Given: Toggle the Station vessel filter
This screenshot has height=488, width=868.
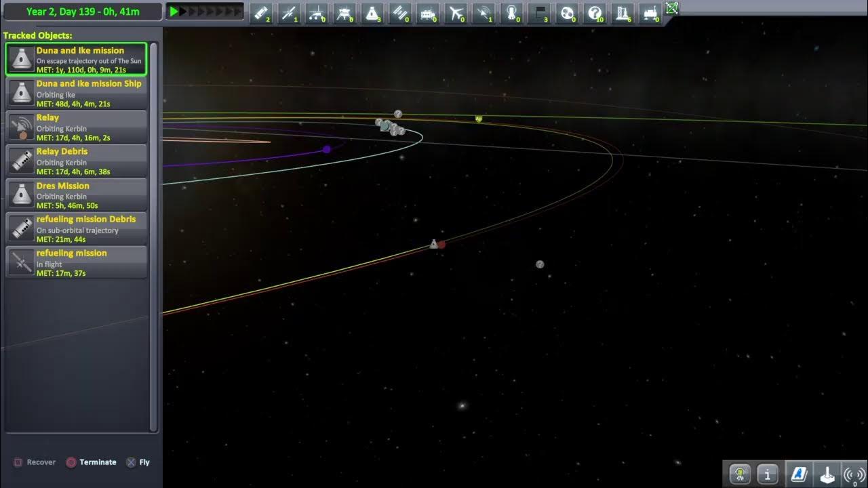Looking at the screenshot, I should click(x=400, y=13).
